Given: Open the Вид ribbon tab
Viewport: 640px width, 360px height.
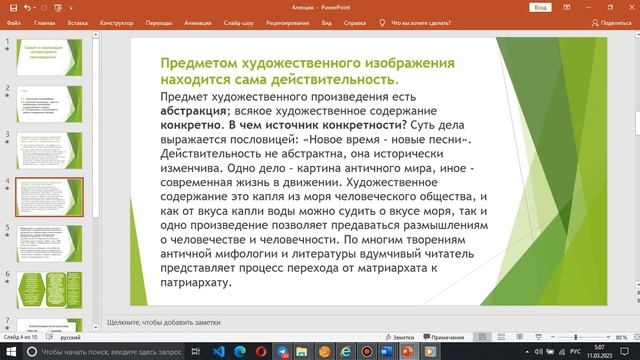Looking at the screenshot, I should pos(327,23).
